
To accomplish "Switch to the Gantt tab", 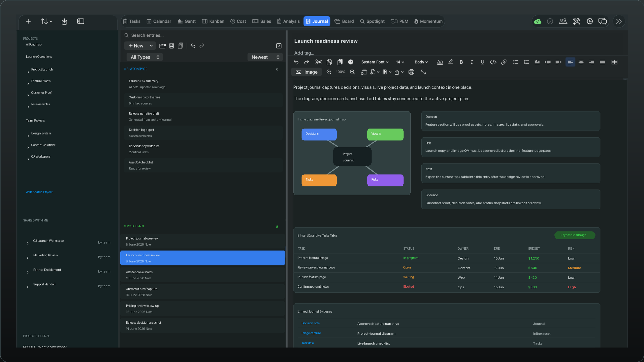I will click(187, 21).
